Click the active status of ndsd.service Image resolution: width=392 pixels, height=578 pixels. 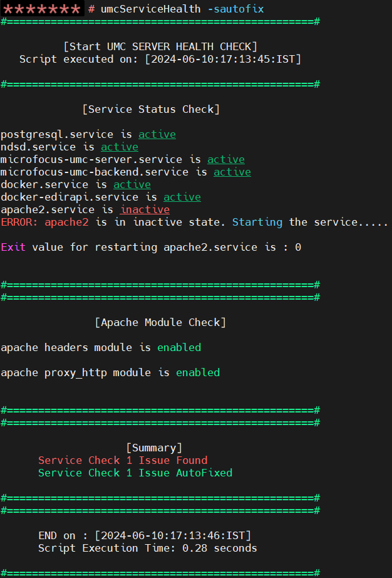coord(120,147)
